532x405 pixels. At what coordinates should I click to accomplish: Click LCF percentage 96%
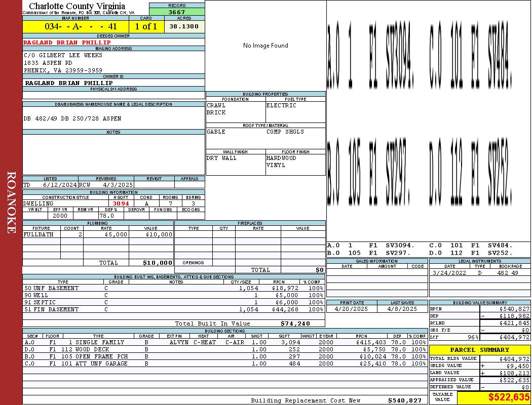[473, 337]
